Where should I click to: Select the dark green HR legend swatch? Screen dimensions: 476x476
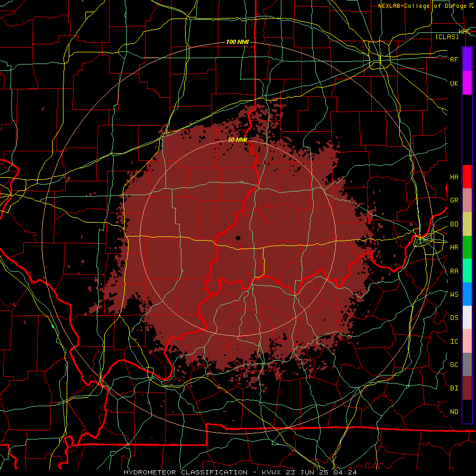pos(467,247)
